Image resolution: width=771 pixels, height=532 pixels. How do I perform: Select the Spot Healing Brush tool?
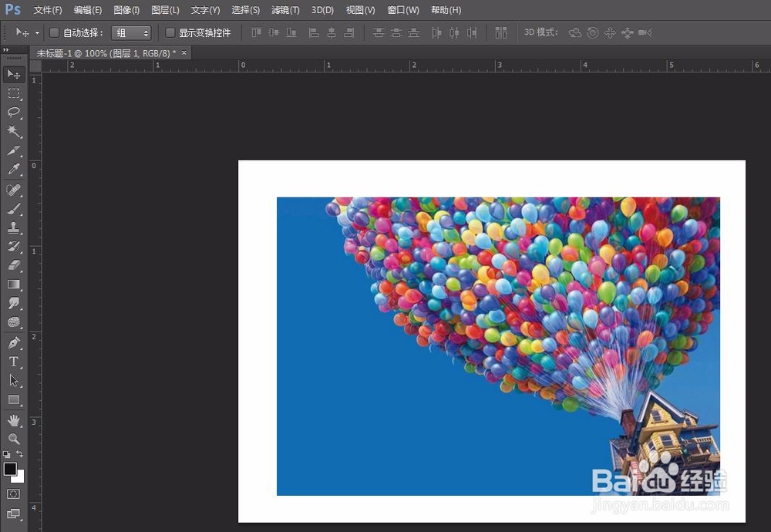point(14,190)
